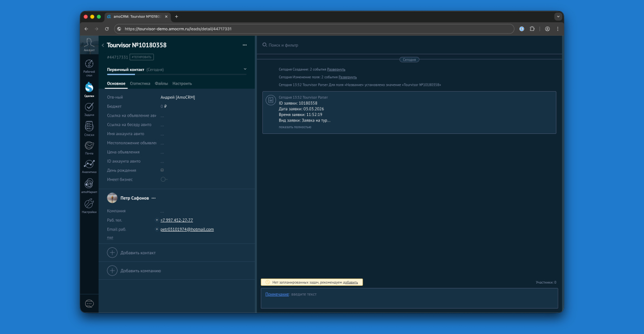Open the Задачи section in the sidebar

89,106
